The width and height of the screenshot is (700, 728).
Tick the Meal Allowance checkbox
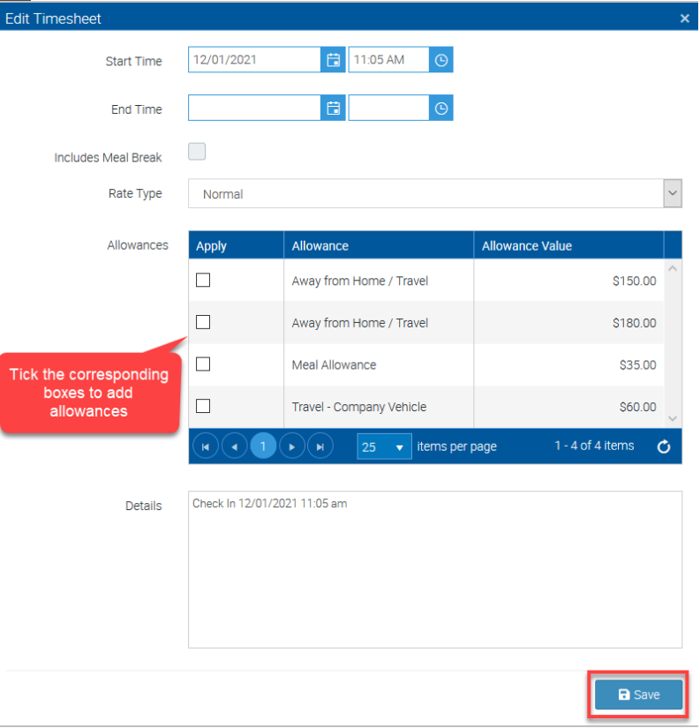pyautogui.click(x=203, y=364)
